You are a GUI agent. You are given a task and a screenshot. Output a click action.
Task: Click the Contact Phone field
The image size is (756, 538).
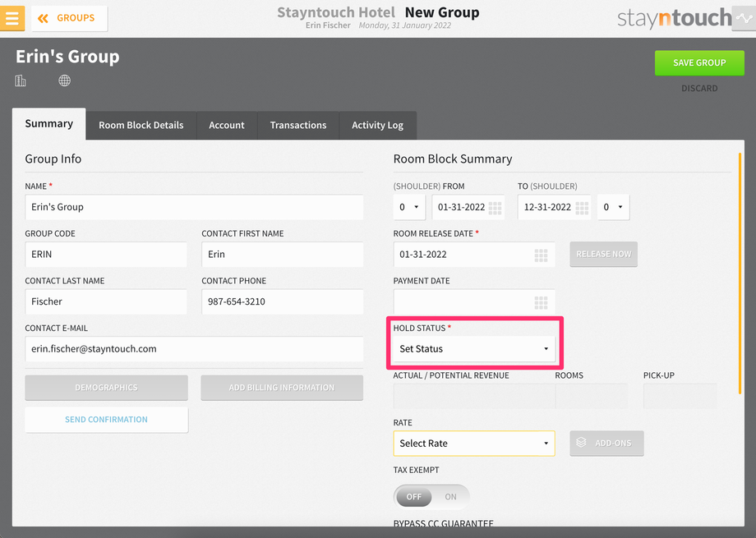click(x=282, y=301)
